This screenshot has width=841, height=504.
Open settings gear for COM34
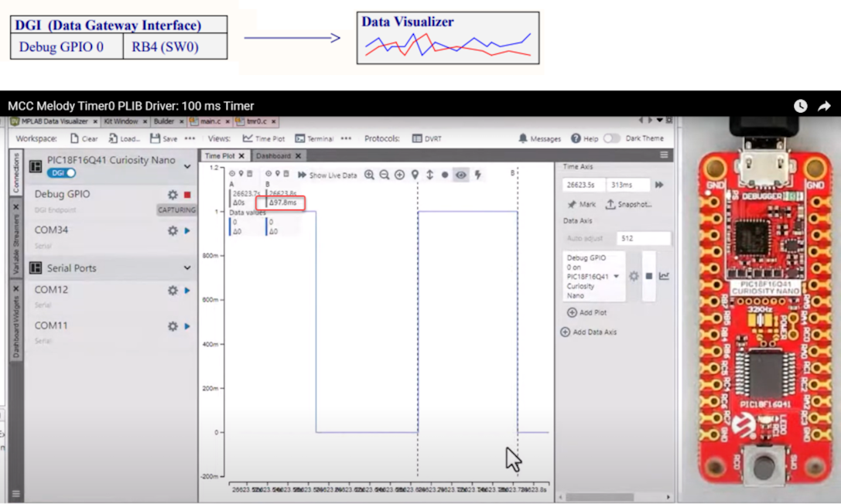click(173, 230)
